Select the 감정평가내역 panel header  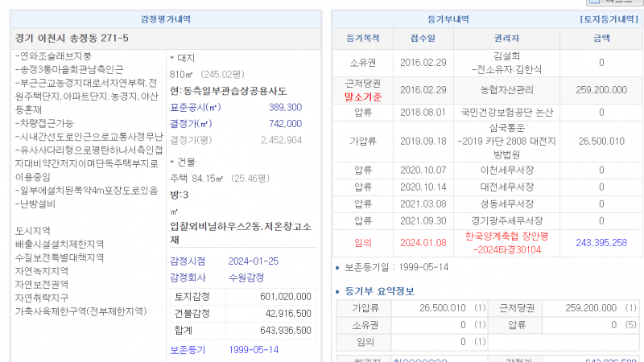pos(165,19)
